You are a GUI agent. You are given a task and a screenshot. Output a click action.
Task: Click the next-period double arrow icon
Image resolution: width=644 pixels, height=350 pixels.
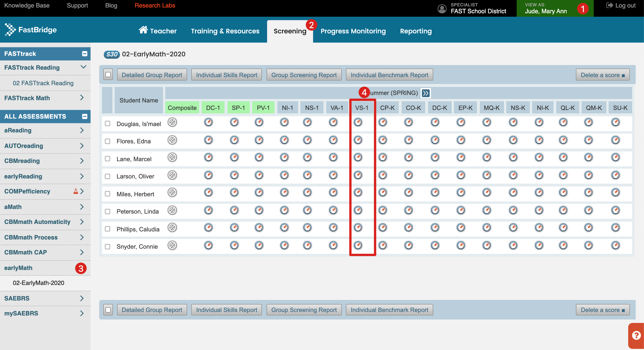425,93
